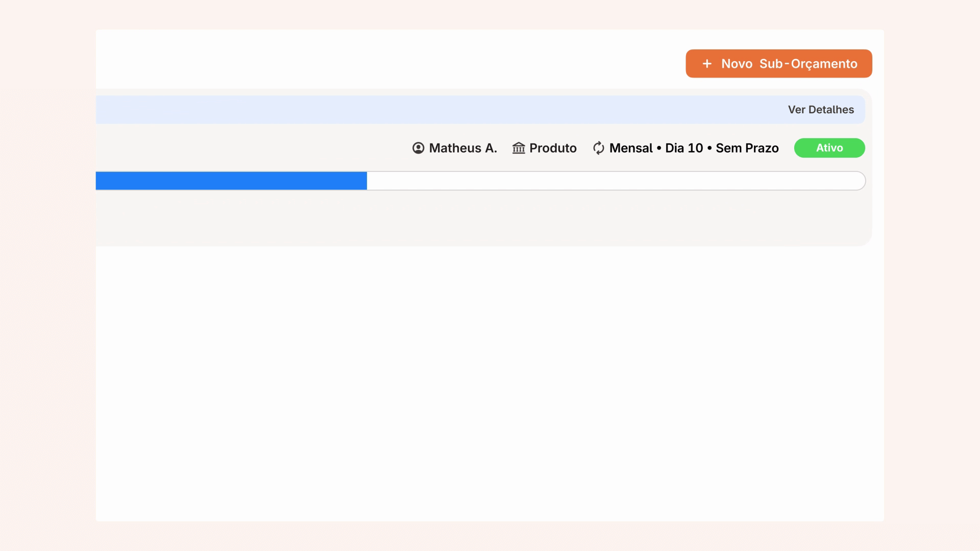Open the Ver Detalhes link
The image size is (980, 551).
[820, 110]
